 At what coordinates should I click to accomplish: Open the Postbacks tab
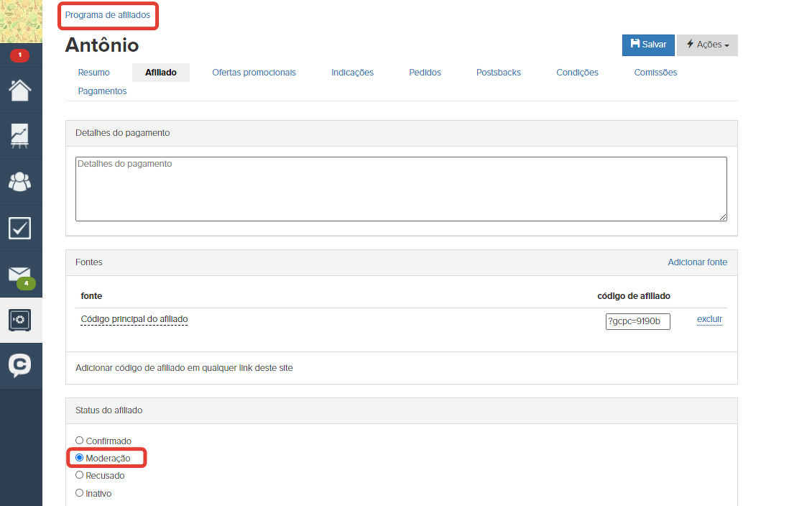[498, 73]
